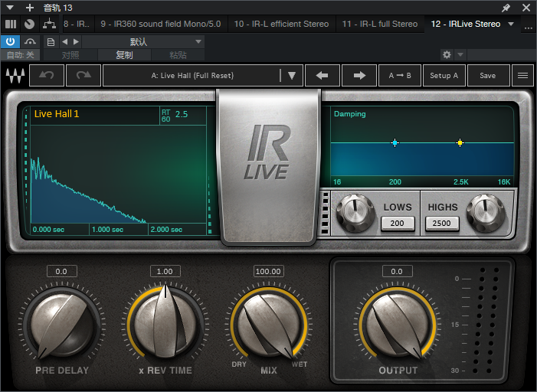Open the track dropdown triangle at top left
537x392 pixels.
[10, 8]
